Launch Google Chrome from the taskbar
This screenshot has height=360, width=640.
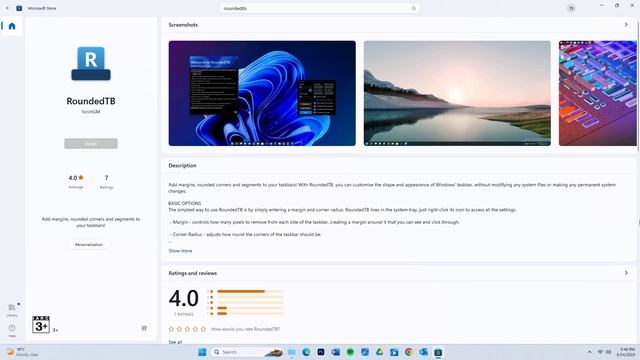[409, 352]
